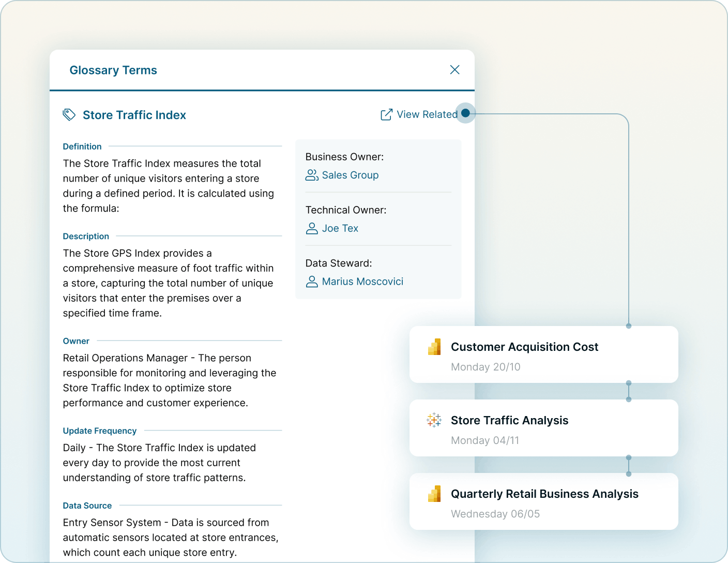Click the Tableau icon on Store Traffic Analysis
The width and height of the screenshot is (728, 563).
pyautogui.click(x=434, y=420)
